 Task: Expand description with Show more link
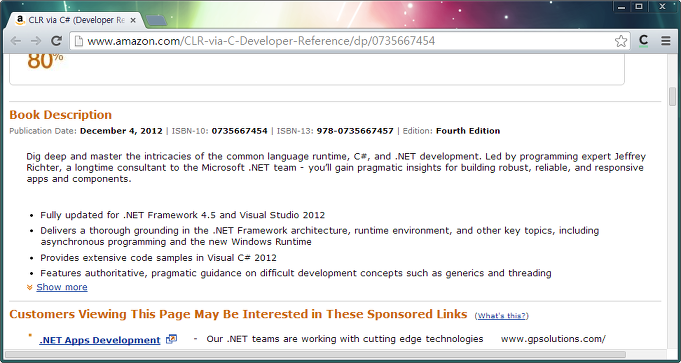(62, 287)
